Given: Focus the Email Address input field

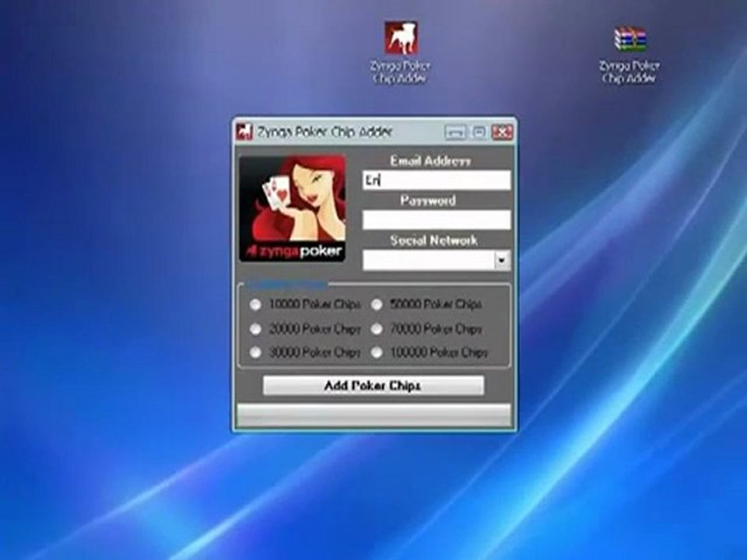Looking at the screenshot, I should tap(437, 180).
